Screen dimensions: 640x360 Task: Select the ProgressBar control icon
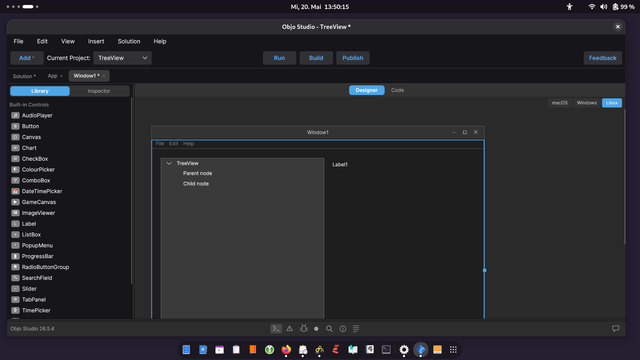(15, 256)
